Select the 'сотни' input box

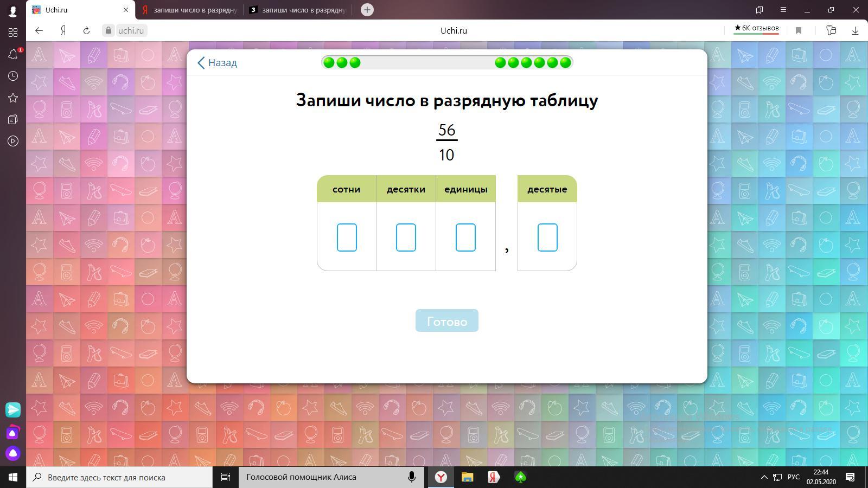click(347, 237)
